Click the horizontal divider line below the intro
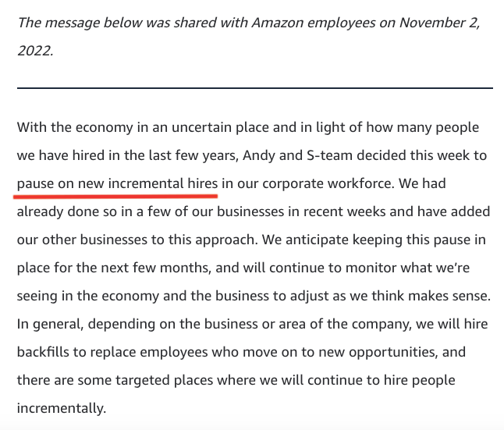 click(x=254, y=88)
